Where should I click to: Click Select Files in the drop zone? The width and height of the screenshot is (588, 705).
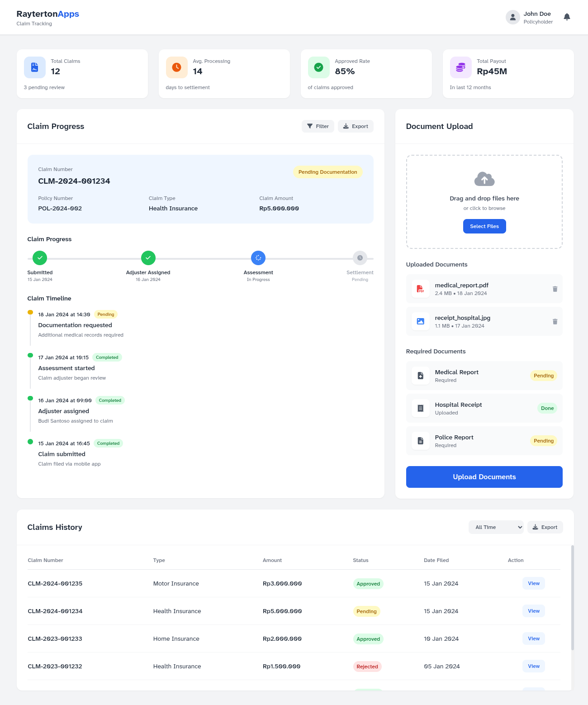[x=484, y=226]
